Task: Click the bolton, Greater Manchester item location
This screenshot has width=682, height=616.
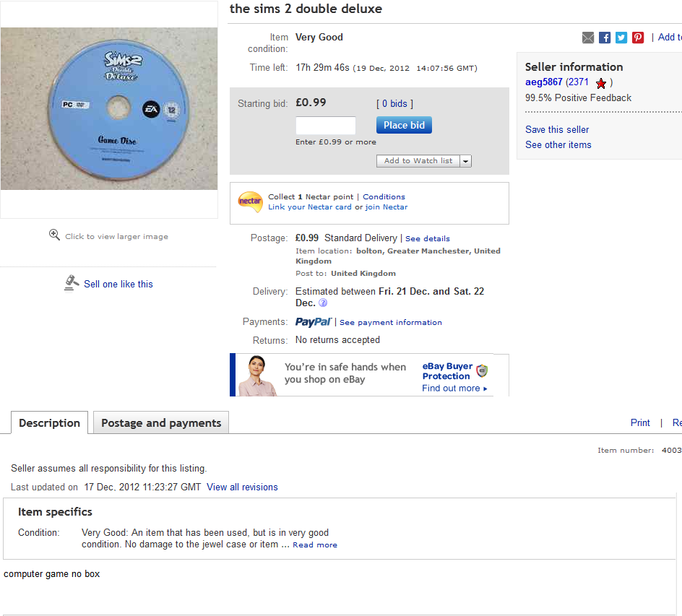Action: (x=398, y=256)
